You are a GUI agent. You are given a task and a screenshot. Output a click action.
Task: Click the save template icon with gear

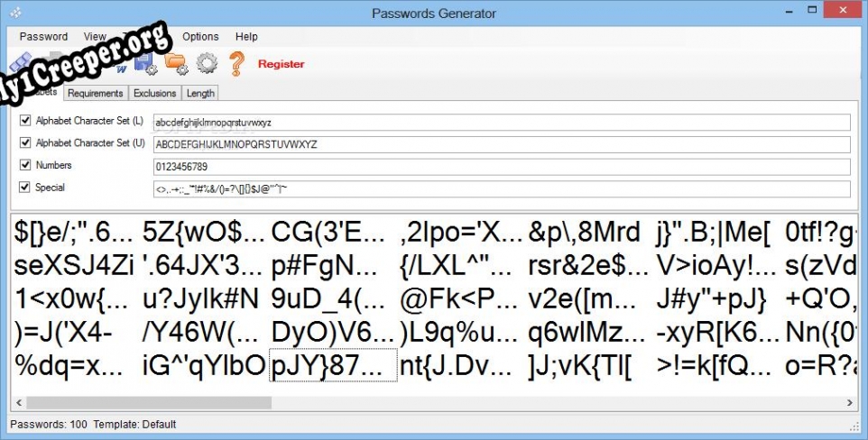145,64
